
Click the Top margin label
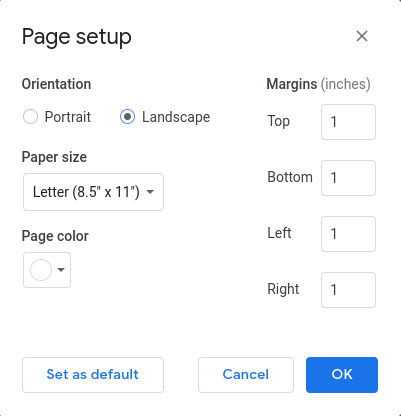pyautogui.click(x=279, y=122)
